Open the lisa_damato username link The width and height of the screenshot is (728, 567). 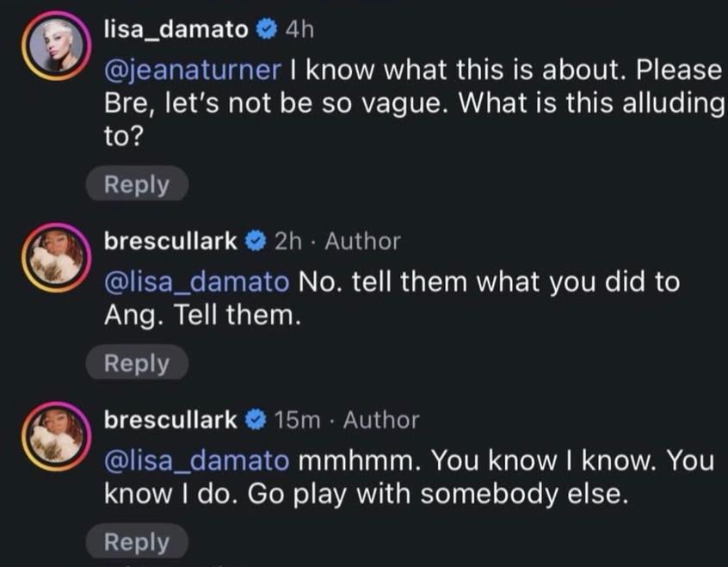[175, 29]
